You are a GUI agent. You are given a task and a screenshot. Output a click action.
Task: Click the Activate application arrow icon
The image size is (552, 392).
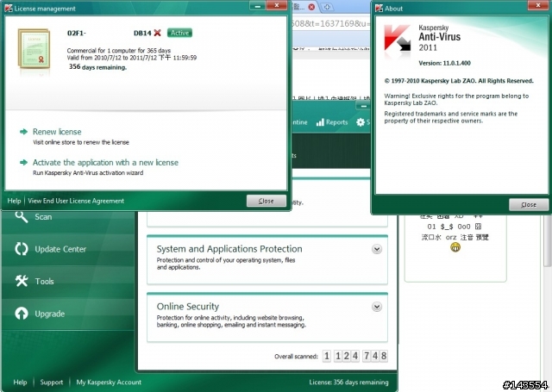(23, 162)
